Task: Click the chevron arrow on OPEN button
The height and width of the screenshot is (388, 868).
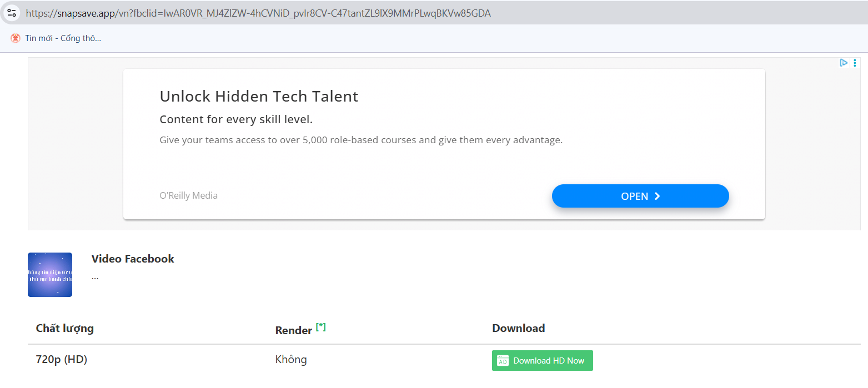Action: 657,196
